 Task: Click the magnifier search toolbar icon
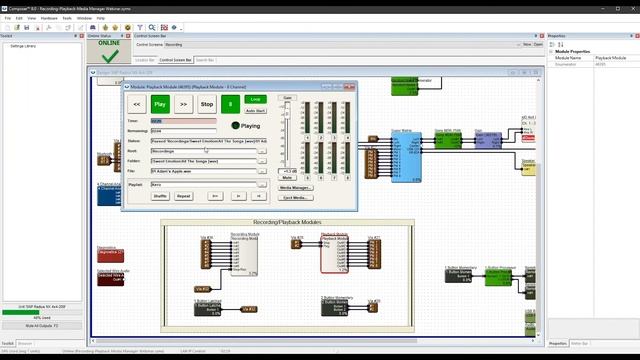click(x=152, y=27)
